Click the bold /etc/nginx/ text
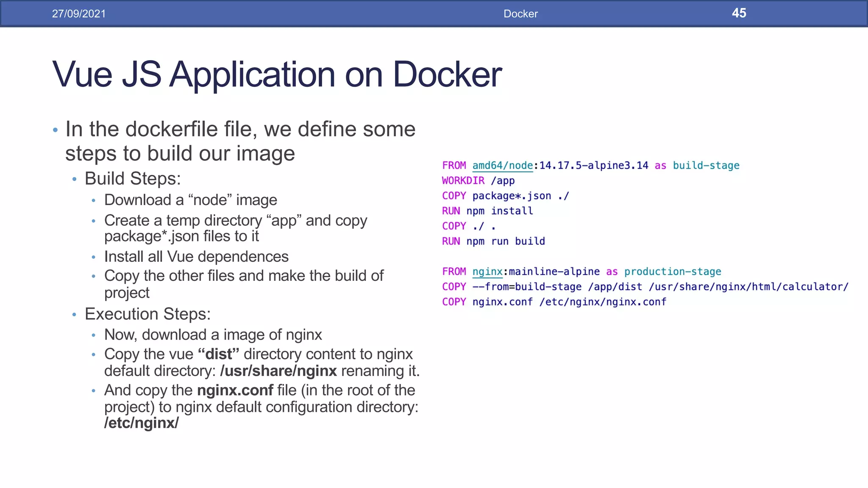The height and width of the screenshot is (488, 868). 142,423
